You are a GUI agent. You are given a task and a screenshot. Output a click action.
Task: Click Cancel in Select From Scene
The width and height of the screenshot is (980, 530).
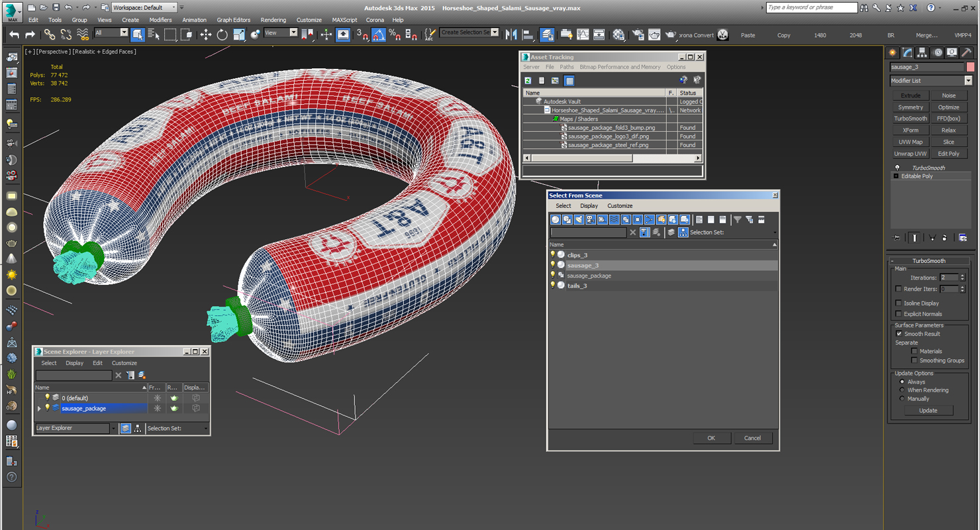(x=752, y=438)
